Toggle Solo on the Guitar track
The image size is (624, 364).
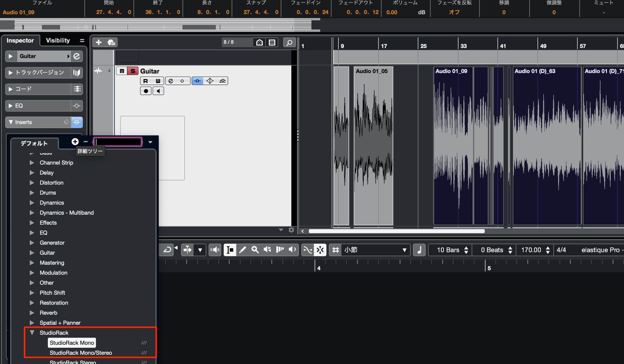coord(133,71)
